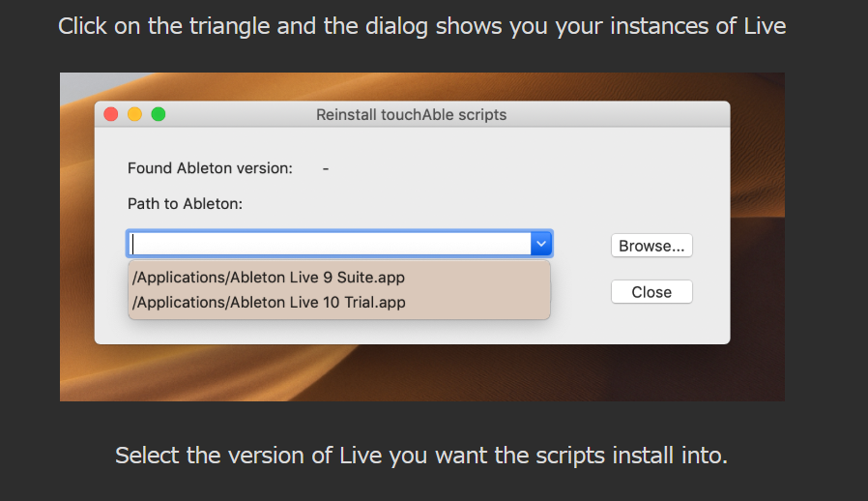This screenshot has height=501, width=868.
Task: Click the yellow minimize window button
Action: tap(134, 114)
